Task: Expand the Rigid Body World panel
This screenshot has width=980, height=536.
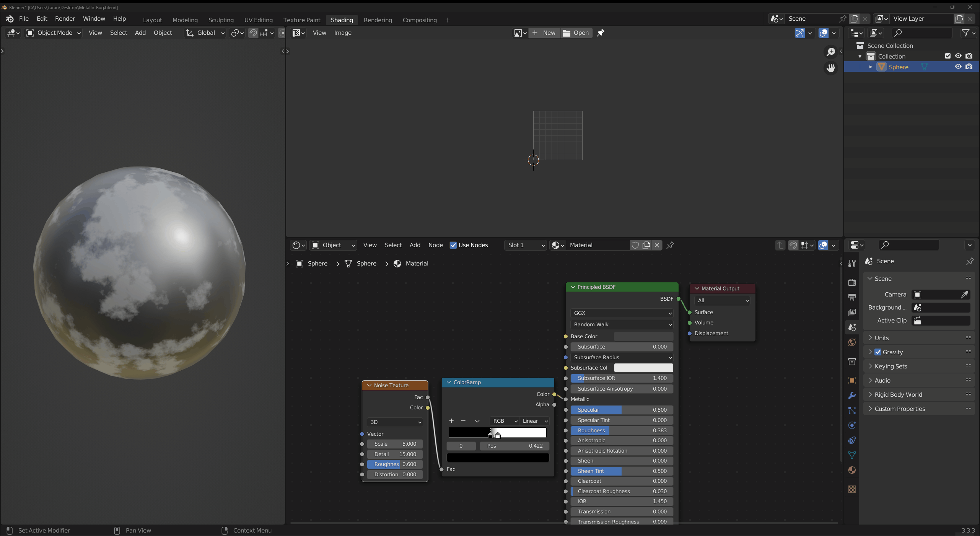Action: pyautogui.click(x=898, y=394)
